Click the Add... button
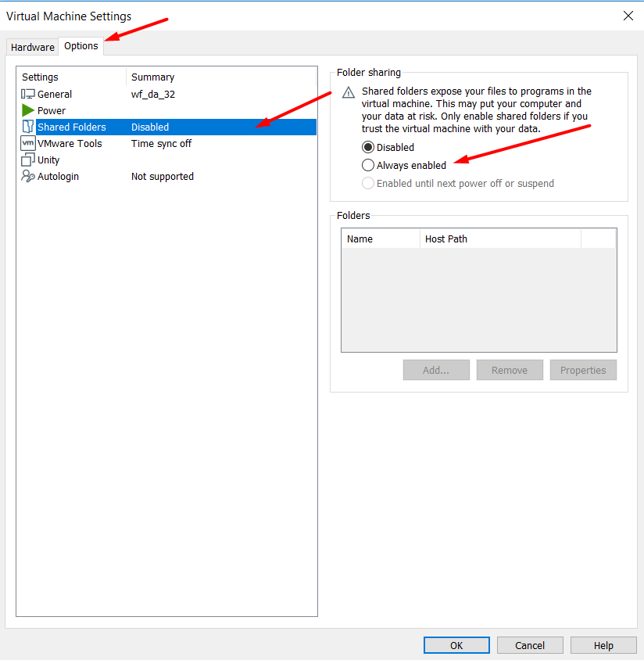644x660 pixels. (436, 370)
